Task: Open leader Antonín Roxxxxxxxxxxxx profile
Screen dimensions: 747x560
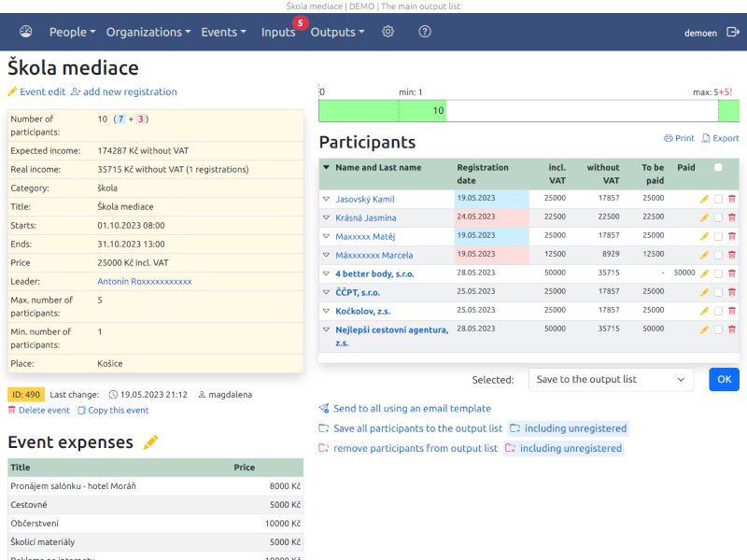Action: tap(145, 282)
